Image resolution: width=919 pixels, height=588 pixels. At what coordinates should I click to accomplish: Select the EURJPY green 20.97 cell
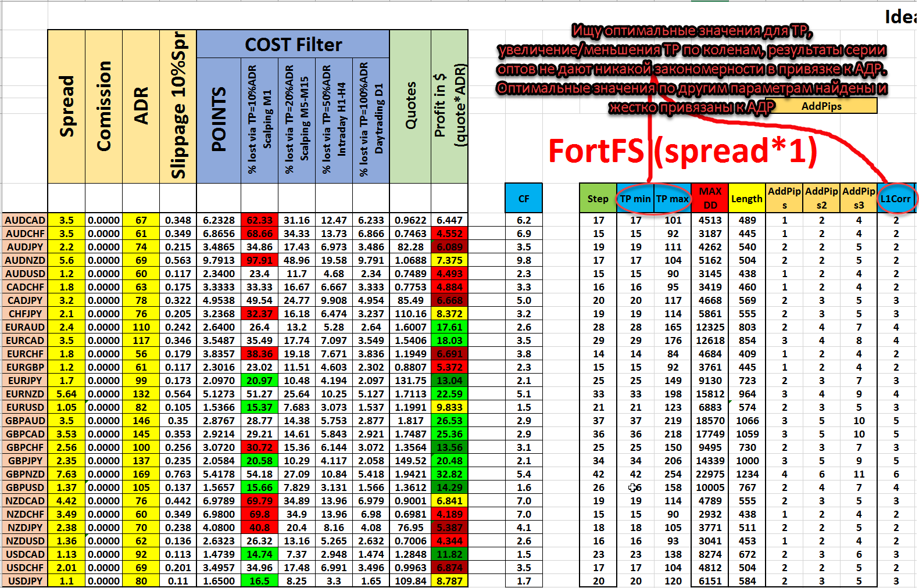pyautogui.click(x=259, y=381)
